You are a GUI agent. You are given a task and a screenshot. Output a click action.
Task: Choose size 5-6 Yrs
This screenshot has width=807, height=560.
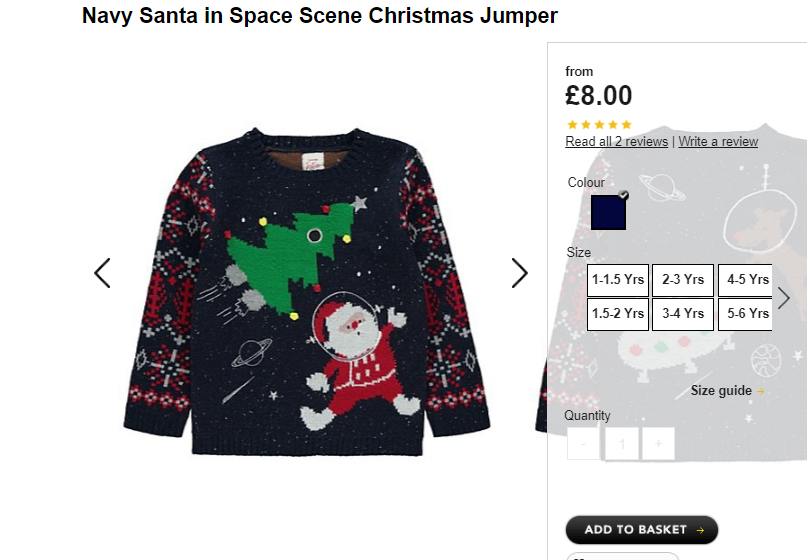tap(745, 314)
